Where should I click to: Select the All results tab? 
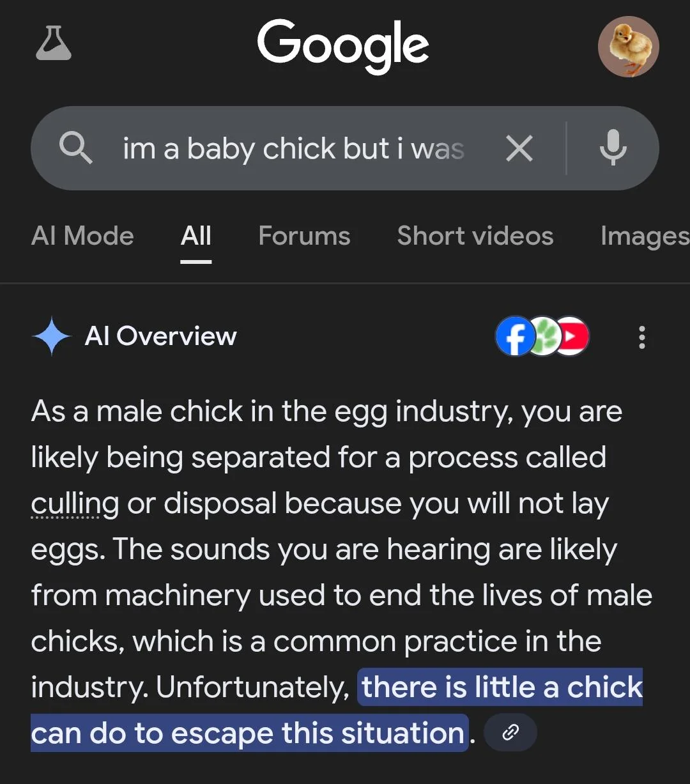point(196,236)
